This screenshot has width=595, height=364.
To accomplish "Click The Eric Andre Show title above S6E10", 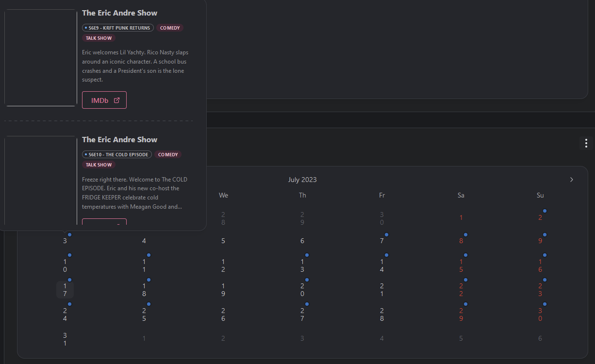I will pos(119,140).
